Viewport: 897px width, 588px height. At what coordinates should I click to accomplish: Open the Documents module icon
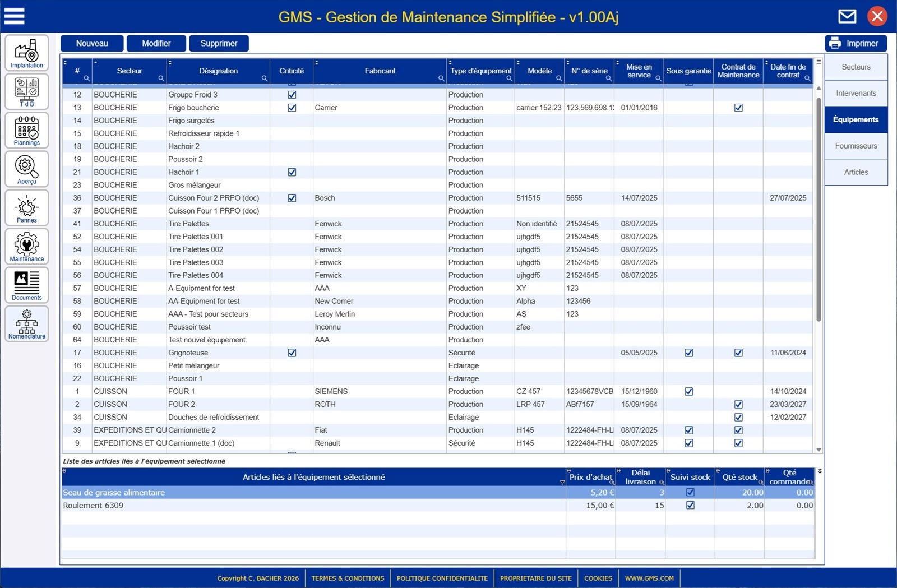(x=26, y=285)
